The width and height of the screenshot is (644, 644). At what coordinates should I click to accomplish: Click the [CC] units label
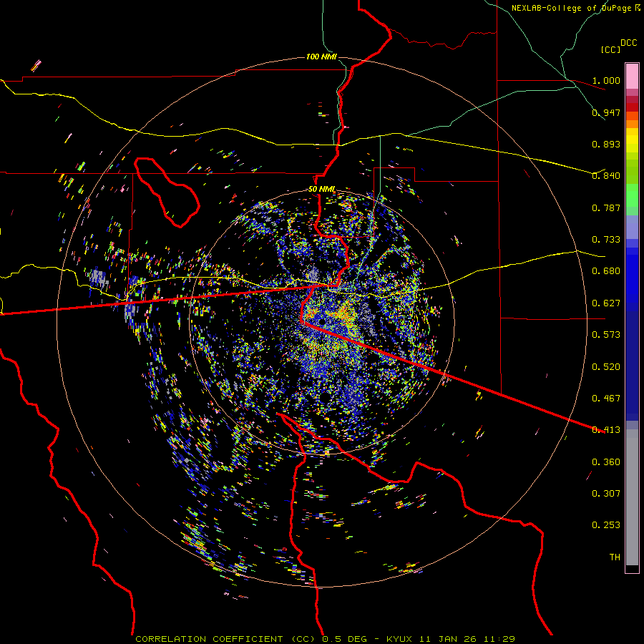(x=611, y=49)
